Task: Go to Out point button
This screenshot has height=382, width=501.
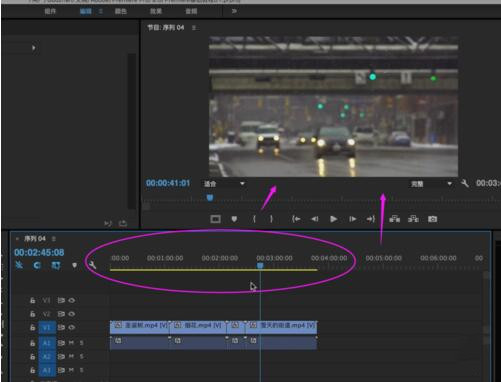Action: [x=371, y=219]
